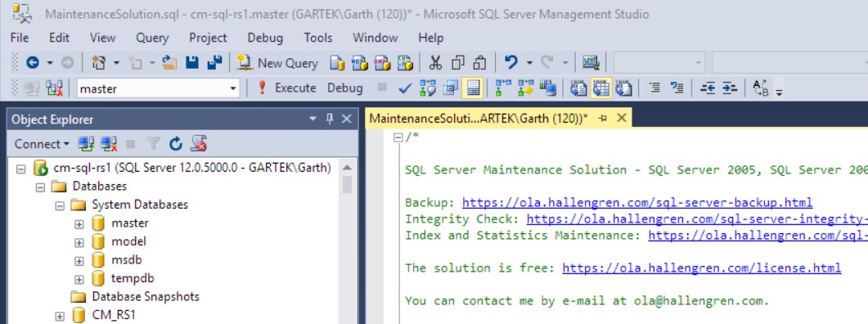Click the Object Explorer vertical scrollbar thumb

[x=347, y=184]
